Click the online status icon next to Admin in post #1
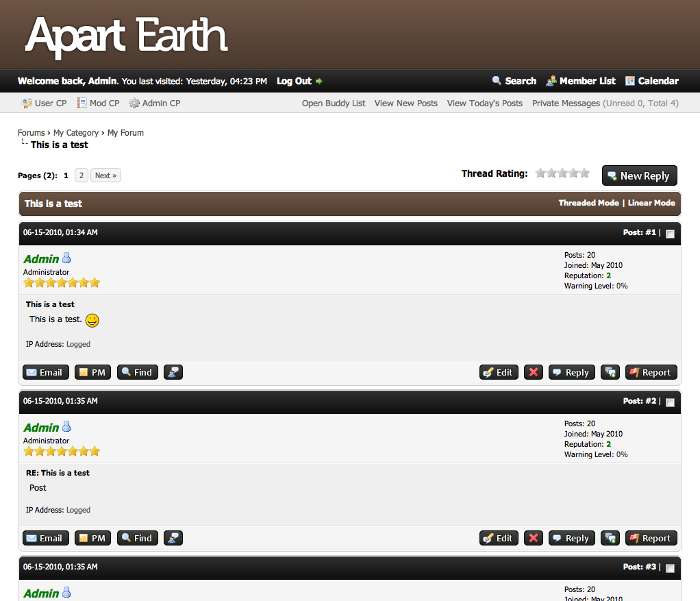Screen dimensions: 700x601 click(66, 258)
